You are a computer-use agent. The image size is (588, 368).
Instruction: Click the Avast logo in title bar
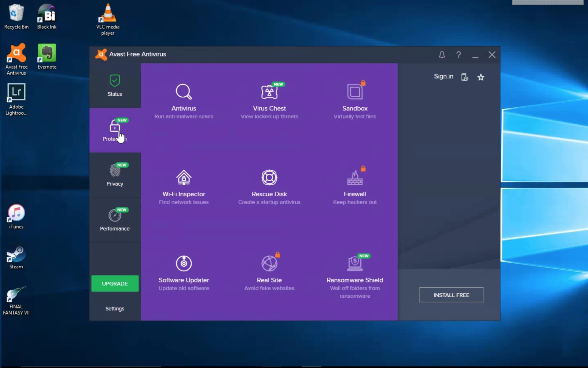[x=101, y=54]
